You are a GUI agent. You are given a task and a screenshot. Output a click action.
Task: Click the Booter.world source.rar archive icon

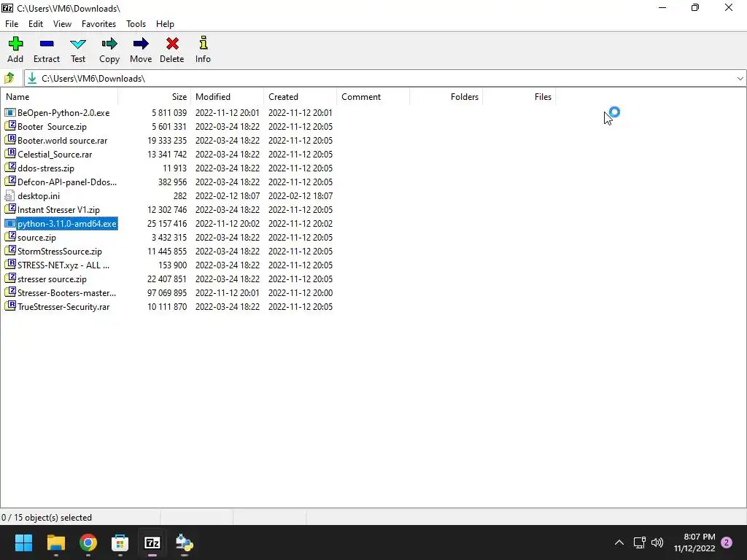(9, 141)
